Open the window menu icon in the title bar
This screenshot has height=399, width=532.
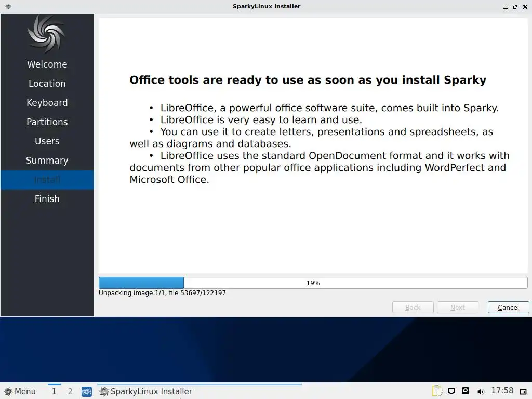(x=8, y=6)
